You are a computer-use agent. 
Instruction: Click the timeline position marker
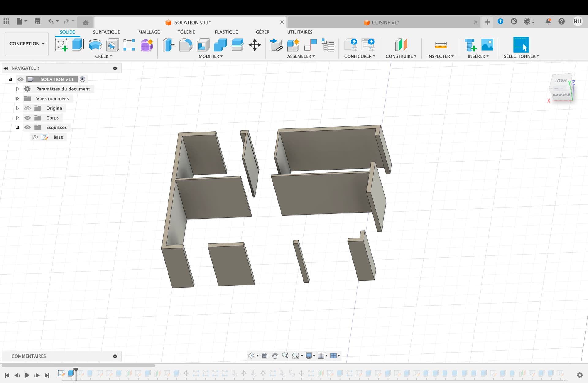pyautogui.click(x=76, y=370)
